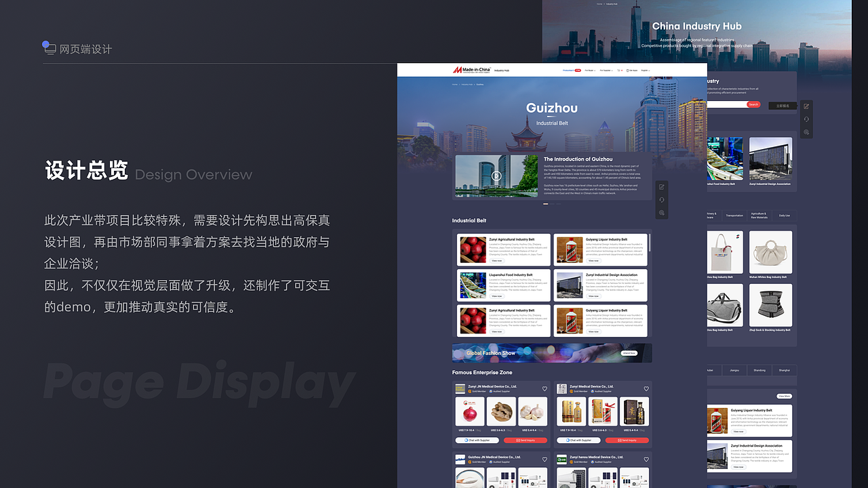Click headset icon in China Industry Hub sidebar
The height and width of the screenshot is (488, 868).
pyautogui.click(x=806, y=119)
